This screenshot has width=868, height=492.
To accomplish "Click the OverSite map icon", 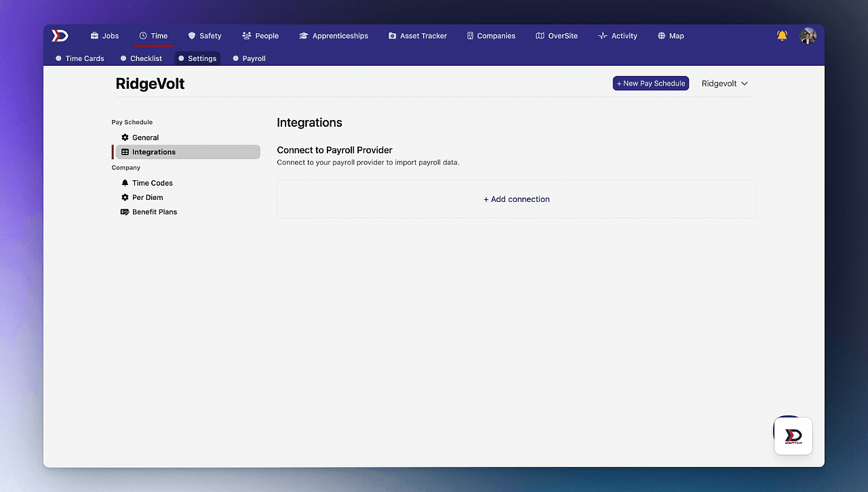I will pos(540,36).
